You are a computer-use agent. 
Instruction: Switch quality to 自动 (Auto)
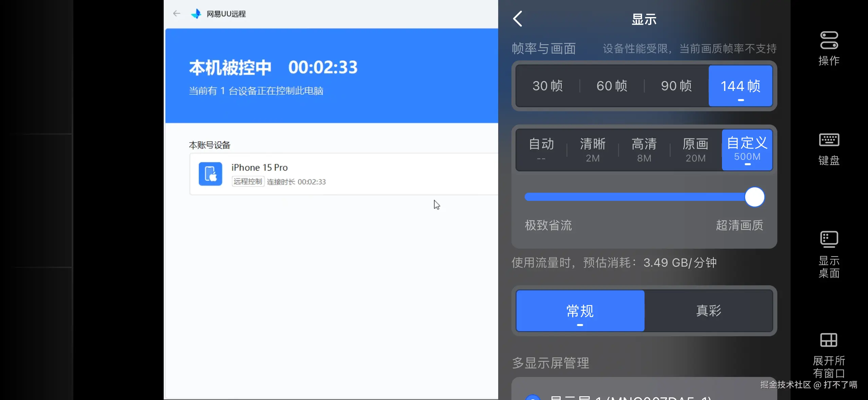(x=541, y=150)
